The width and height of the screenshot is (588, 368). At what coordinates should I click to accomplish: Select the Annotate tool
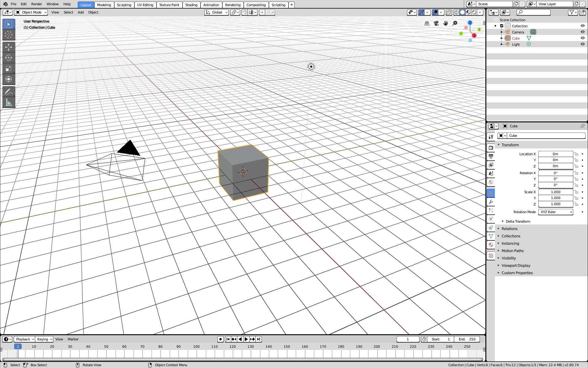click(9, 91)
